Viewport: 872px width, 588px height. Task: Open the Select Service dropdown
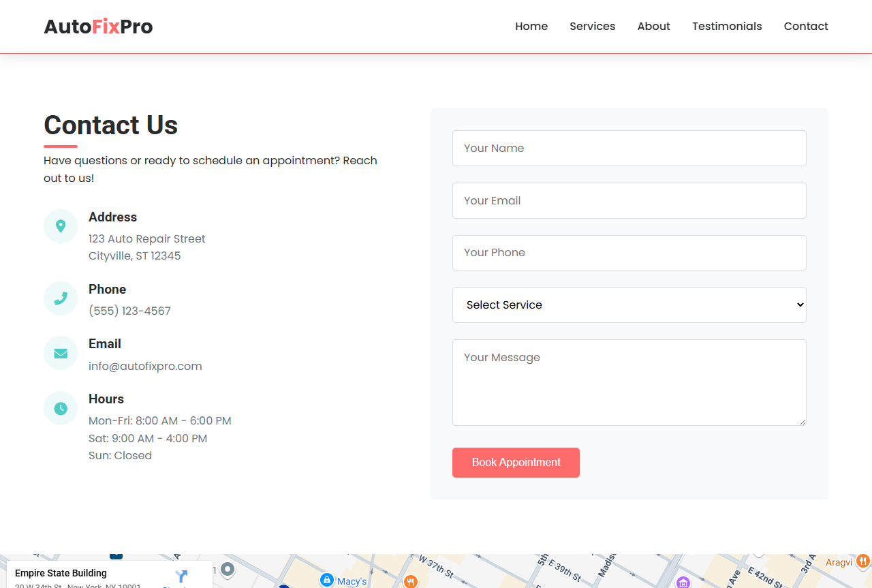pos(629,305)
